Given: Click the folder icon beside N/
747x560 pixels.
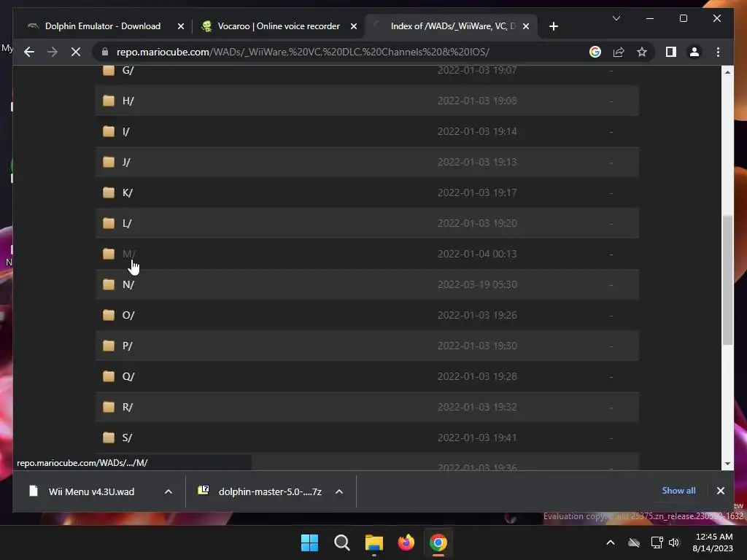Looking at the screenshot, I should coord(109,284).
